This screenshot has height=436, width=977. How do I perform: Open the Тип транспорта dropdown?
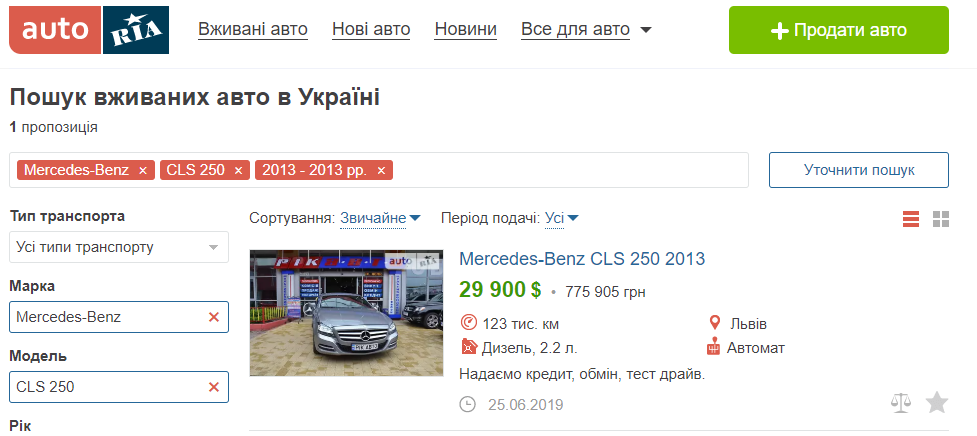pos(119,247)
